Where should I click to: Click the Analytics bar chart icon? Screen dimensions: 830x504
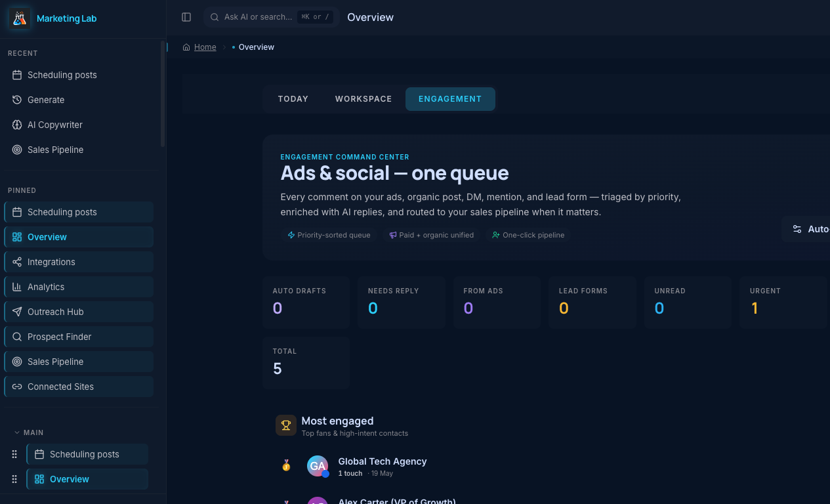(x=17, y=287)
